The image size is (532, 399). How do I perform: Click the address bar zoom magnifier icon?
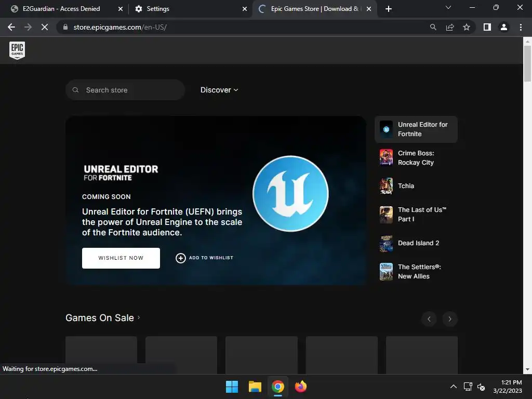[433, 27]
